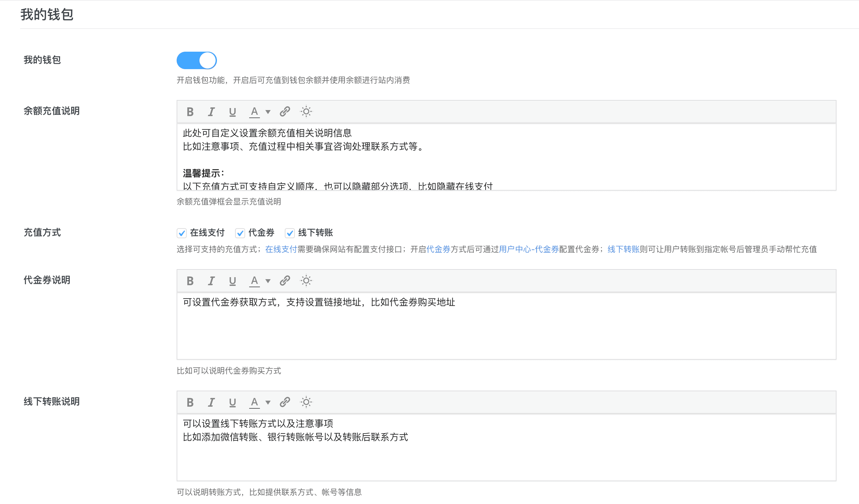Toggle bold in 代金券说明 editor
859x504 pixels.
(190, 281)
